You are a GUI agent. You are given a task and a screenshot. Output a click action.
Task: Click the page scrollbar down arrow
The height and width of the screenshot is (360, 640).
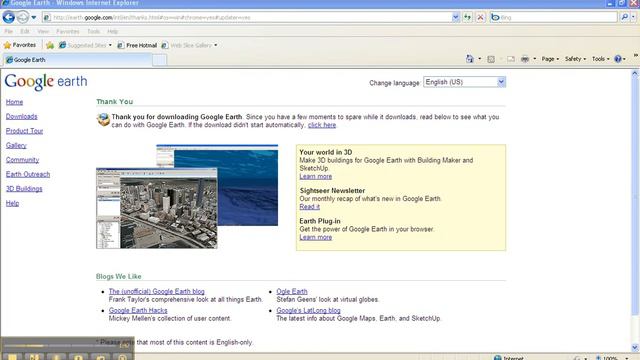tap(635, 347)
